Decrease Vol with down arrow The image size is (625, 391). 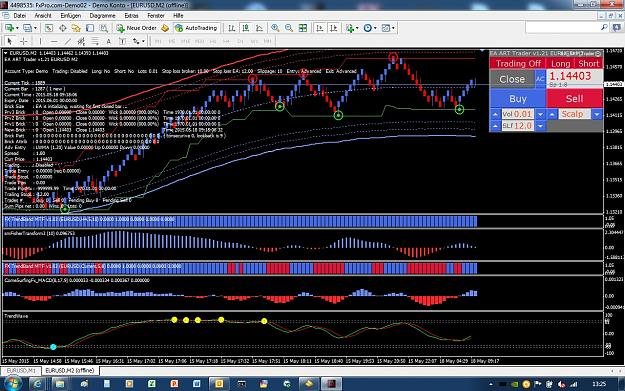[x=540, y=114]
